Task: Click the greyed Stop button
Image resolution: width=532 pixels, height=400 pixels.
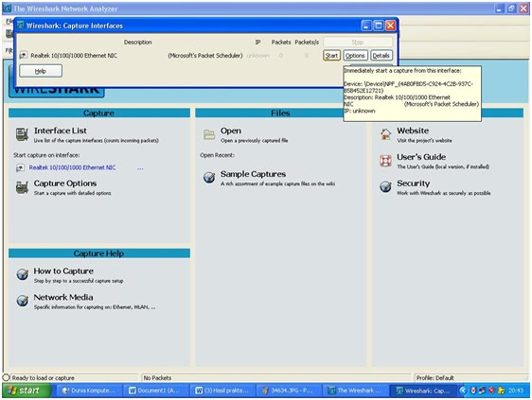Action: (358, 42)
